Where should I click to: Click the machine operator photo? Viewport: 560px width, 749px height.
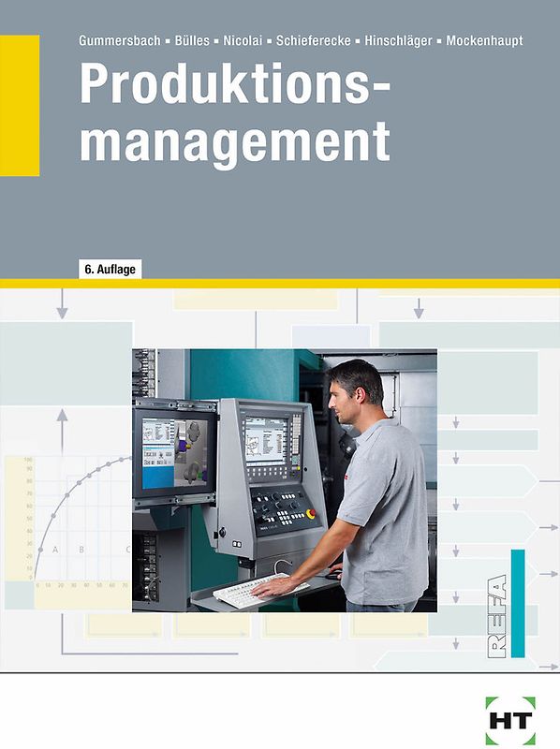(x=285, y=480)
